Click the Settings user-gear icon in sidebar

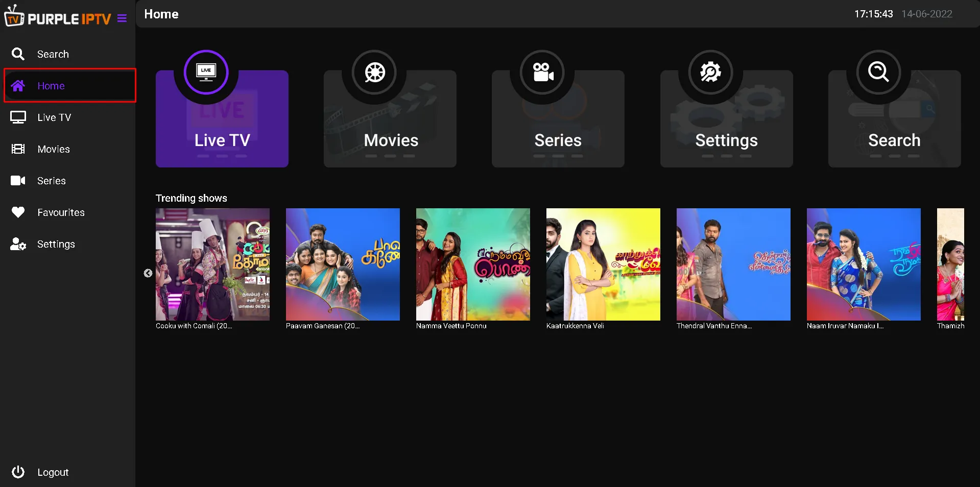tap(18, 244)
